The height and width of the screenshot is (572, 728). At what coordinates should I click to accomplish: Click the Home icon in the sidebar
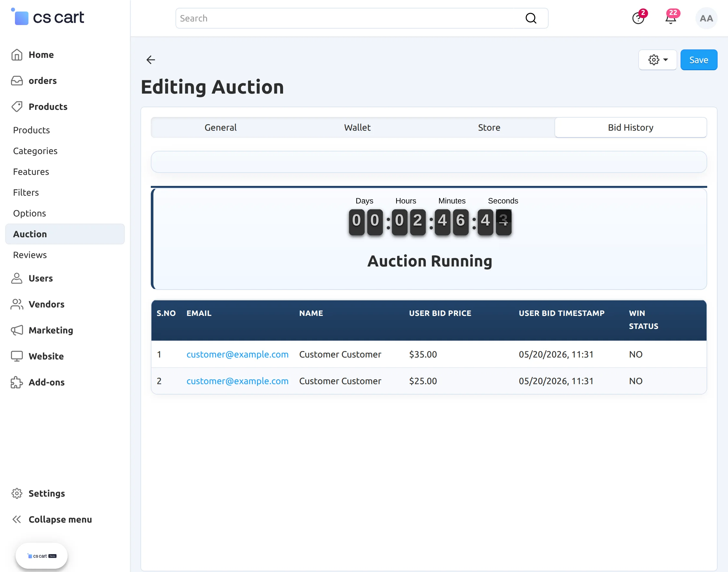pyautogui.click(x=17, y=55)
